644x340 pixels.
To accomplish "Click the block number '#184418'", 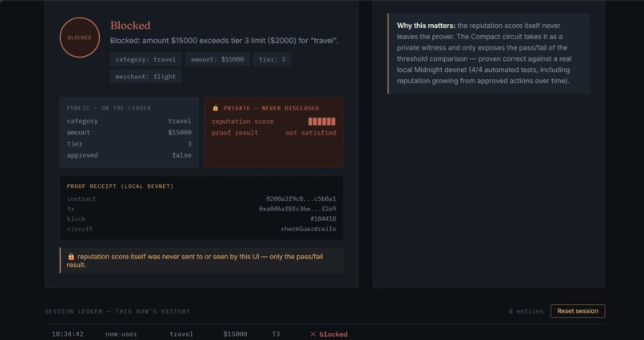I will point(323,218).
